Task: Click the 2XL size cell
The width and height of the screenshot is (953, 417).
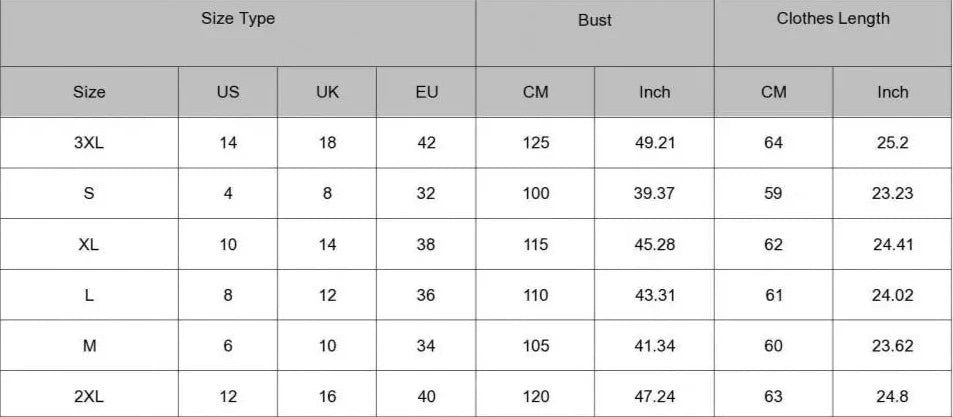Action: coord(89,397)
